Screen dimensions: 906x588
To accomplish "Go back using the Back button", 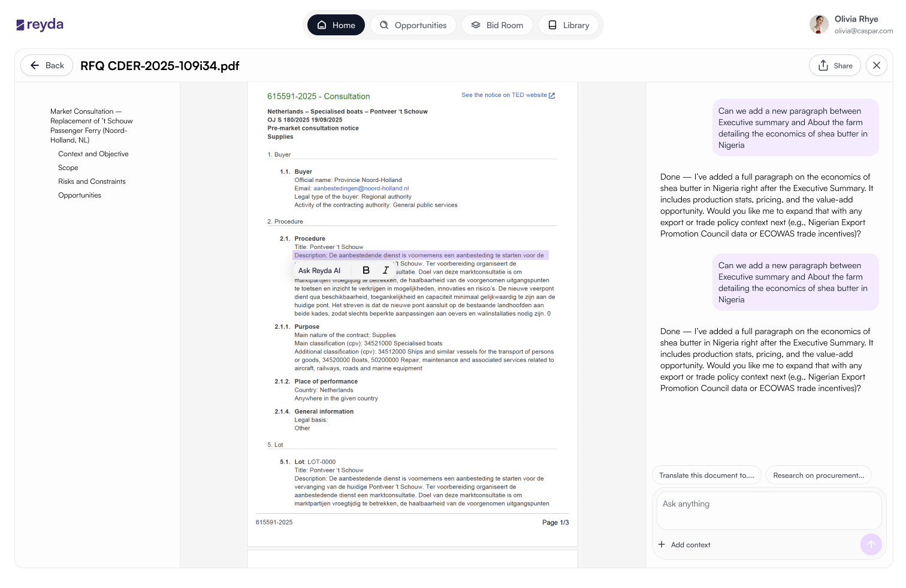I will (x=47, y=65).
